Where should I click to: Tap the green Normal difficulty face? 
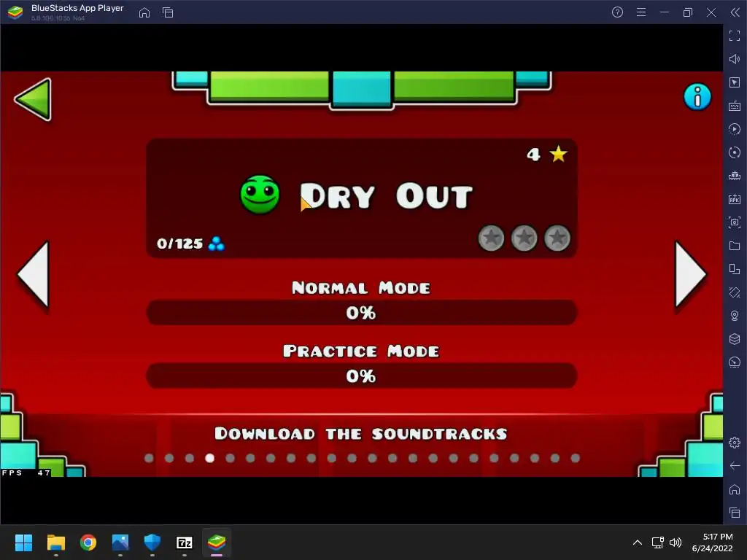pos(260,194)
